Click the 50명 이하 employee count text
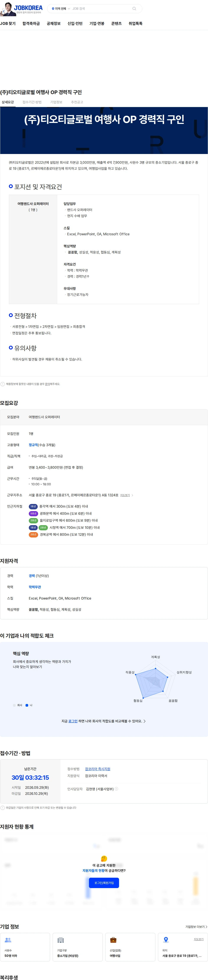Image resolution: width=208 pixels, height=980 pixels. tap(11, 956)
